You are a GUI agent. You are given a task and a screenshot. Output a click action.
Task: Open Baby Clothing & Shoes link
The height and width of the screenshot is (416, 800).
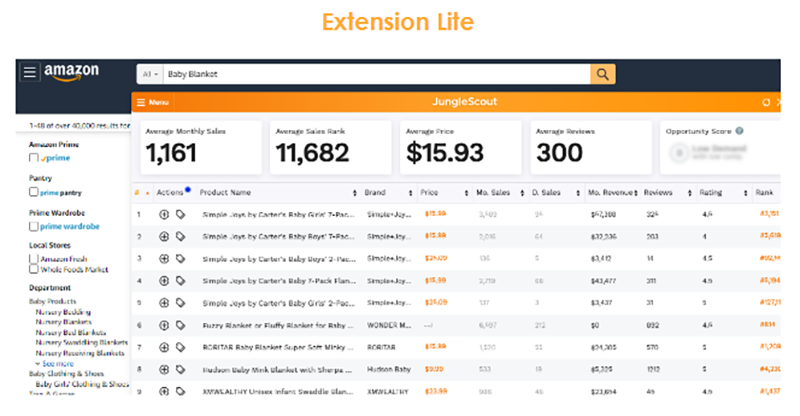pyautogui.click(x=66, y=374)
